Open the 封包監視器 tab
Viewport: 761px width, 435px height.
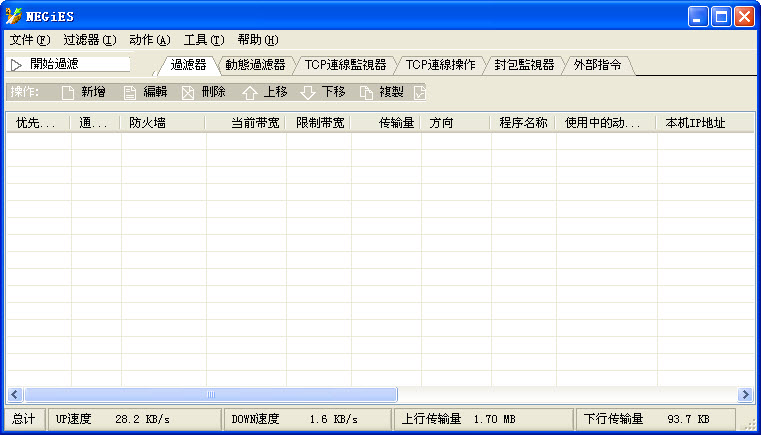tap(524, 64)
